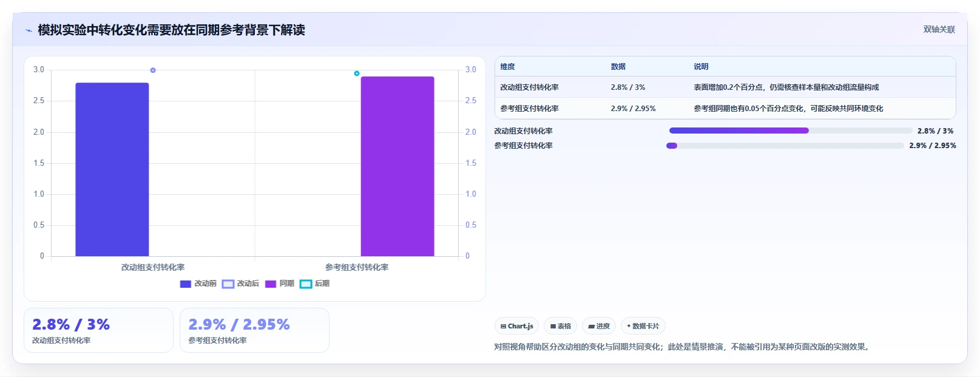The height and width of the screenshot is (377, 980).
Task: Toggle the 后期 legend swatch
Action: click(306, 284)
